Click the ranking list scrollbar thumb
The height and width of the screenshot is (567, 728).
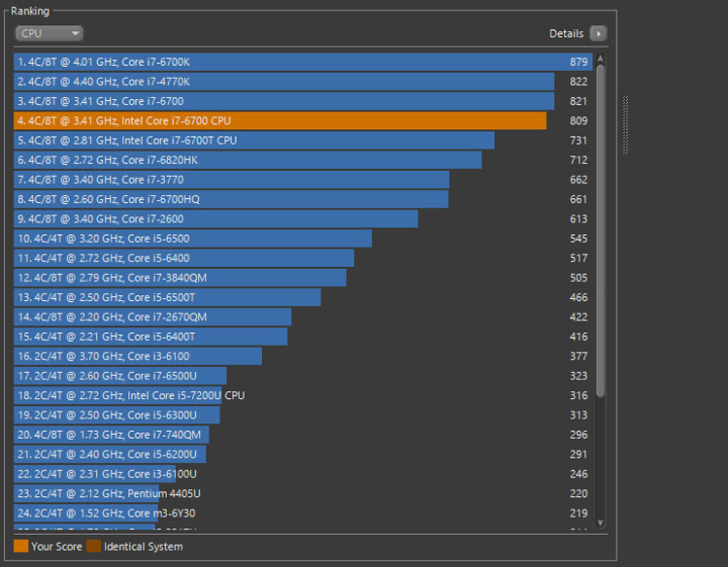[x=601, y=231]
